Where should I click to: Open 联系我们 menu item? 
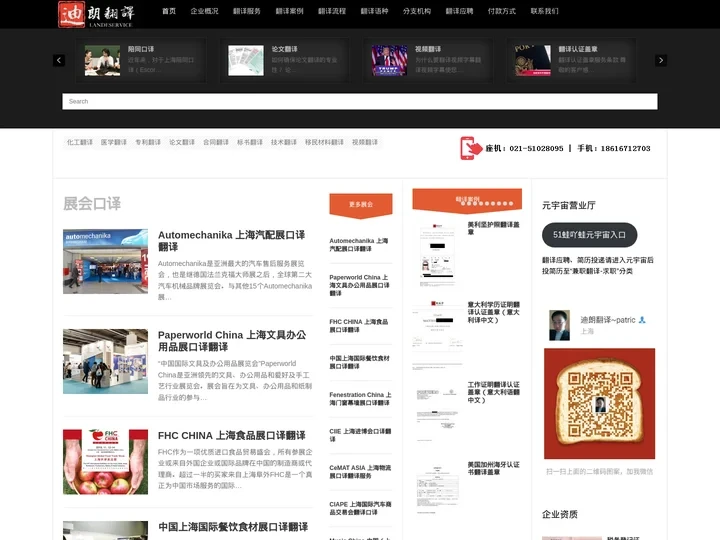(x=545, y=11)
